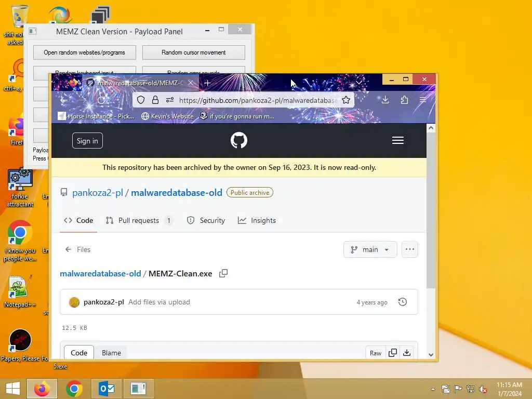Viewport: 532px width, 399px height.
Task: Click the GitHub Sign in button
Action: (87, 141)
